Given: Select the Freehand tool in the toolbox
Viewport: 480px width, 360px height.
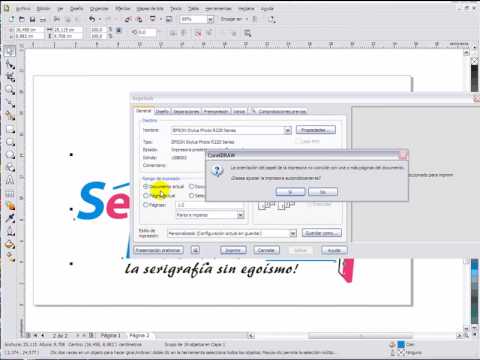Looking at the screenshot, I should (10, 103).
